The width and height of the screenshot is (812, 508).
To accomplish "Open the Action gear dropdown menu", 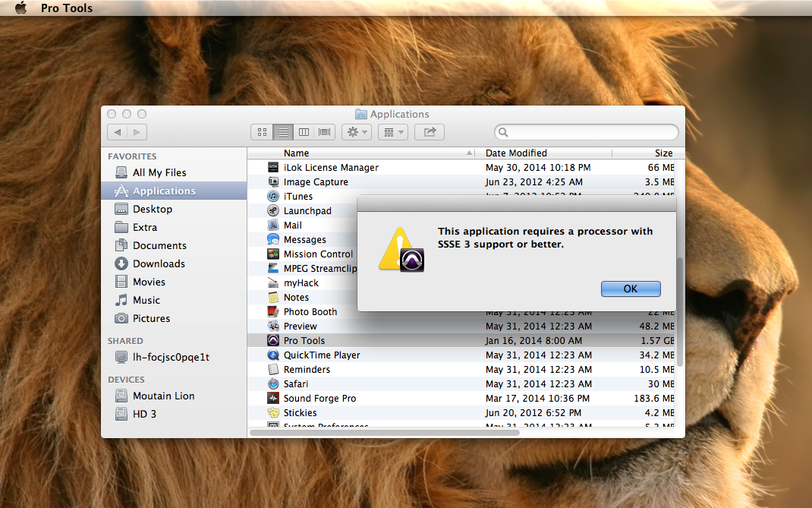I will 356,132.
